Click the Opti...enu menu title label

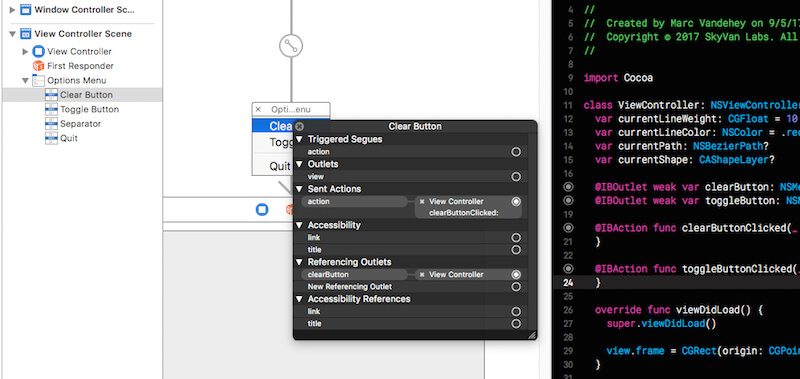291,109
